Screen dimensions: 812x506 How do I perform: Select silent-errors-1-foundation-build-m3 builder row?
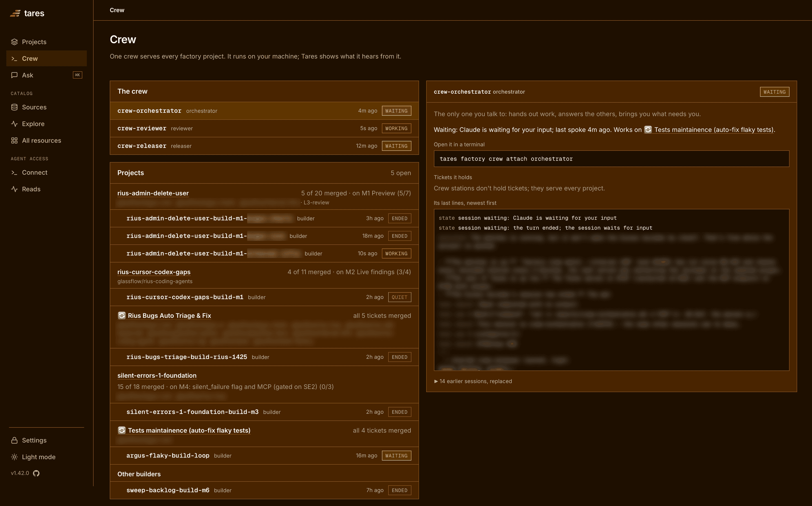tap(264, 412)
